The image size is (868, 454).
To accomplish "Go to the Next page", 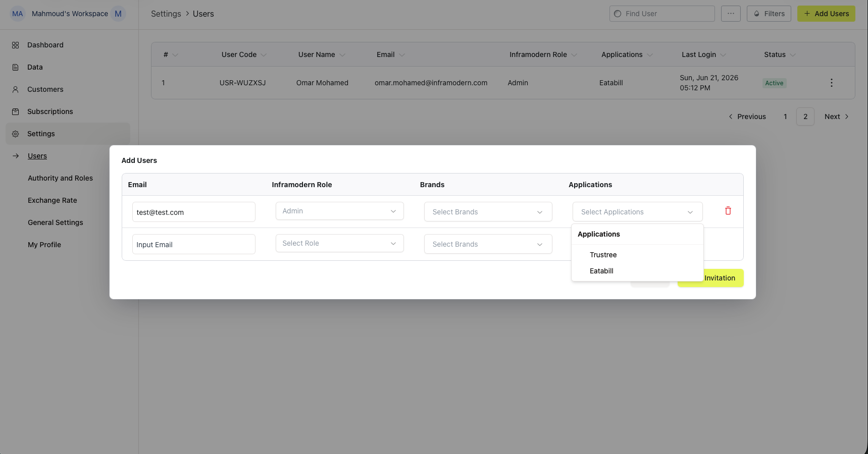I will (x=837, y=117).
